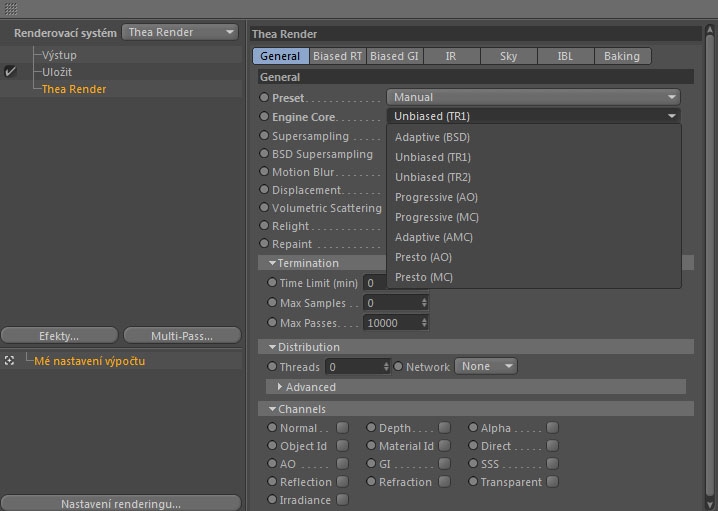Toggle the Relight animation dot
This screenshot has width=718, height=511.
pyautogui.click(x=264, y=225)
